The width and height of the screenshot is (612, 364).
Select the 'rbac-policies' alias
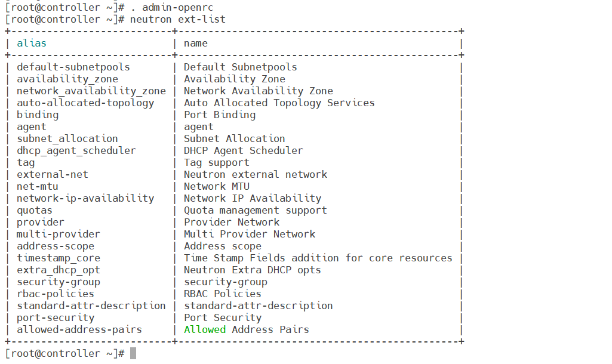[56, 294]
